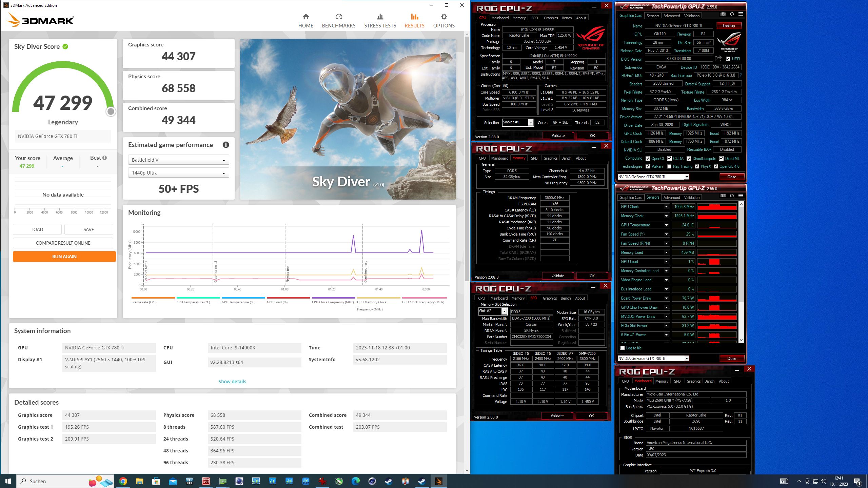This screenshot has width=868, height=488.
Task: Open 3DMark OPTIONS gear
Action: coord(443,21)
